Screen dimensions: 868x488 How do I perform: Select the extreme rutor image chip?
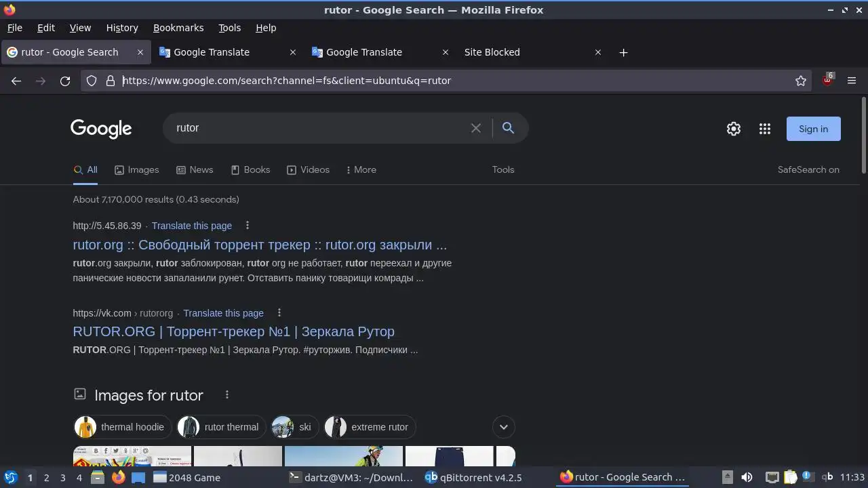pyautogui.click(x=370, y=427)
